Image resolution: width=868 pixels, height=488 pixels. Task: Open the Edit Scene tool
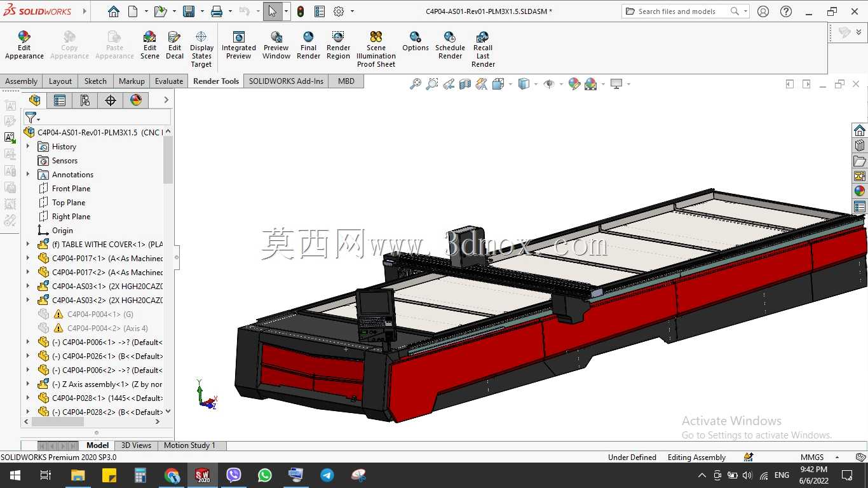click(x=150, y=45)
